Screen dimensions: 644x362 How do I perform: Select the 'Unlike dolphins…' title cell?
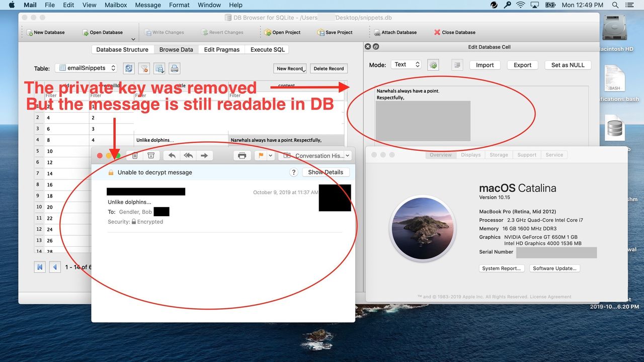[x=181, y=140]
